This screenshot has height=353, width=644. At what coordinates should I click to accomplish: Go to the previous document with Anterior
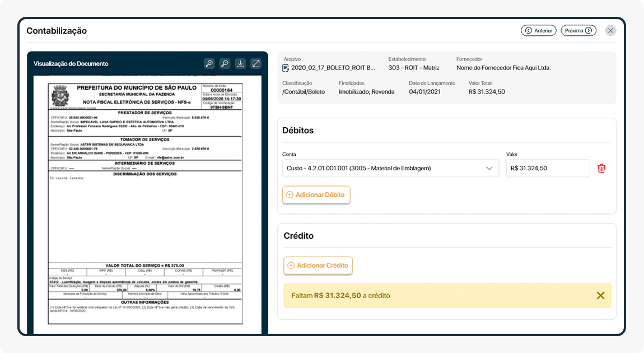(x=538, y=31)
